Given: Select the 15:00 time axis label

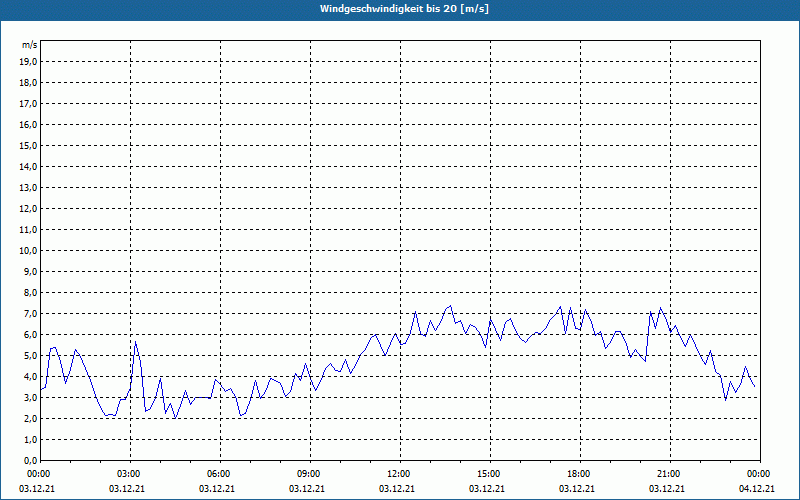Looking at the screenshot, I should (490, 474).
